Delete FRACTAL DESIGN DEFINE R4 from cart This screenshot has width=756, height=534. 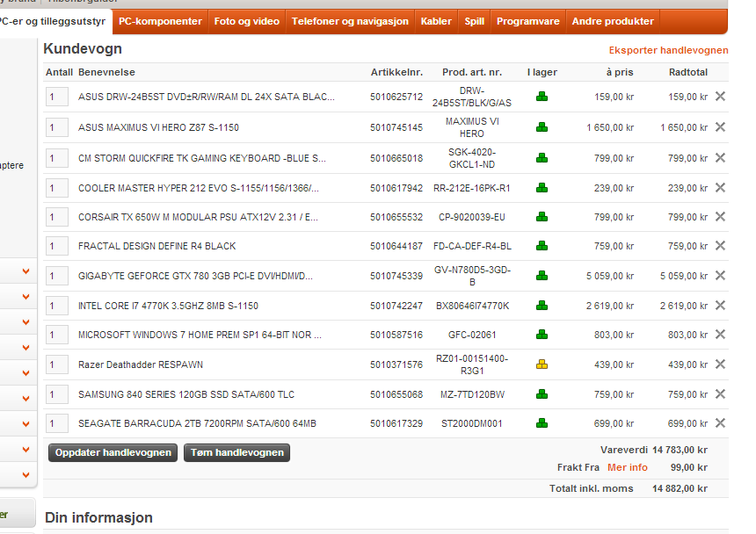pyautogui.click(x=720, y=246)
